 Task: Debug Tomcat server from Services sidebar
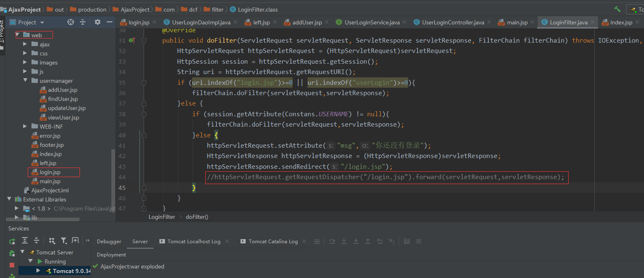point(12,253)
